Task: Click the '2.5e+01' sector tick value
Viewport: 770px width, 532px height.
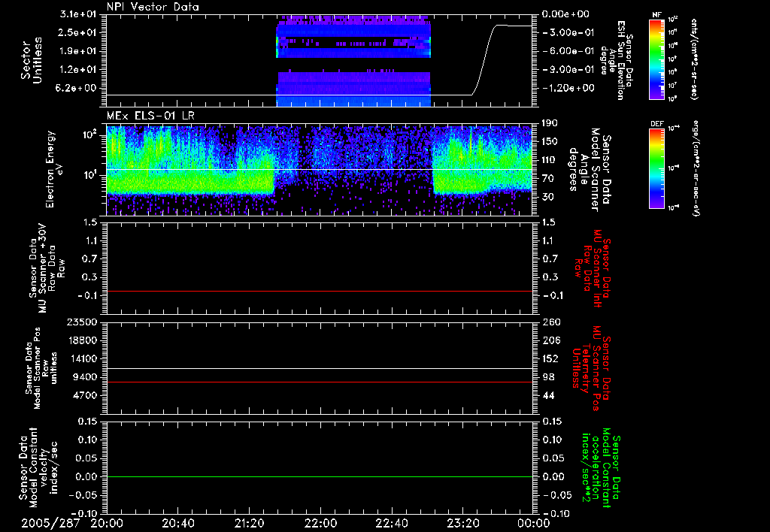Action: [78, 32]
